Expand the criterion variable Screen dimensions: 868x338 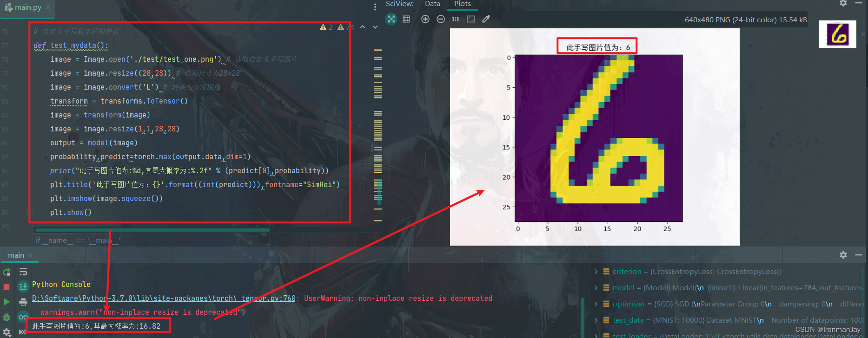[596, 272]
